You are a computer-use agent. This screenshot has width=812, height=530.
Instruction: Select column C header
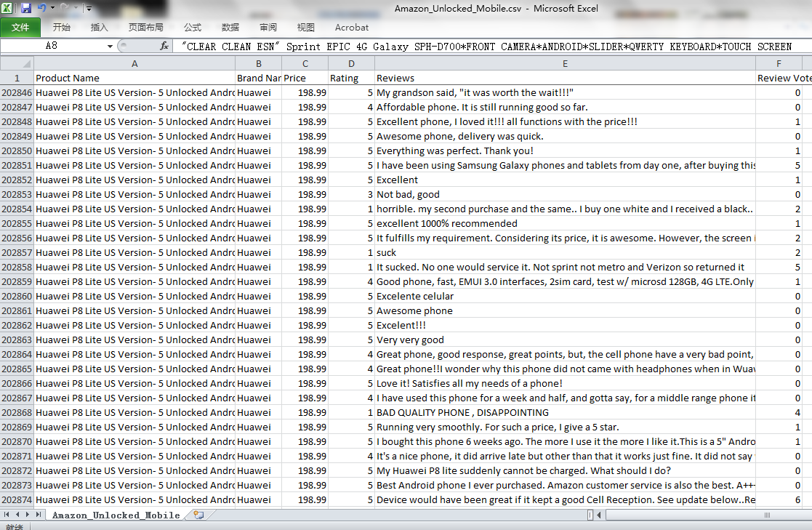305,64
